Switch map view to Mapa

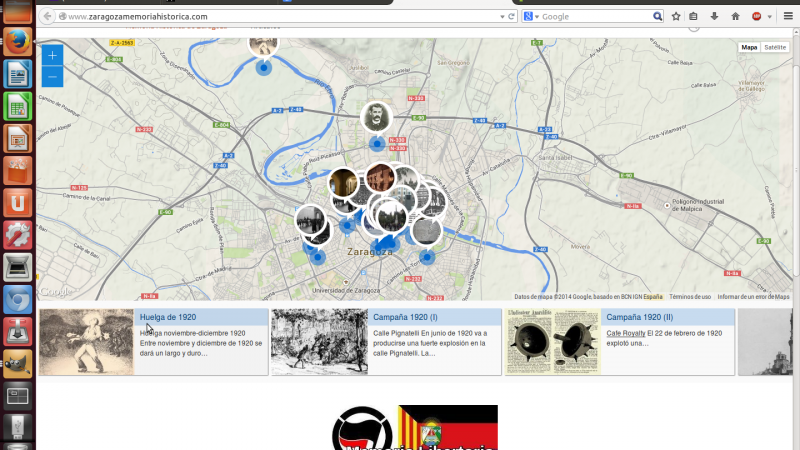[749, 47]
